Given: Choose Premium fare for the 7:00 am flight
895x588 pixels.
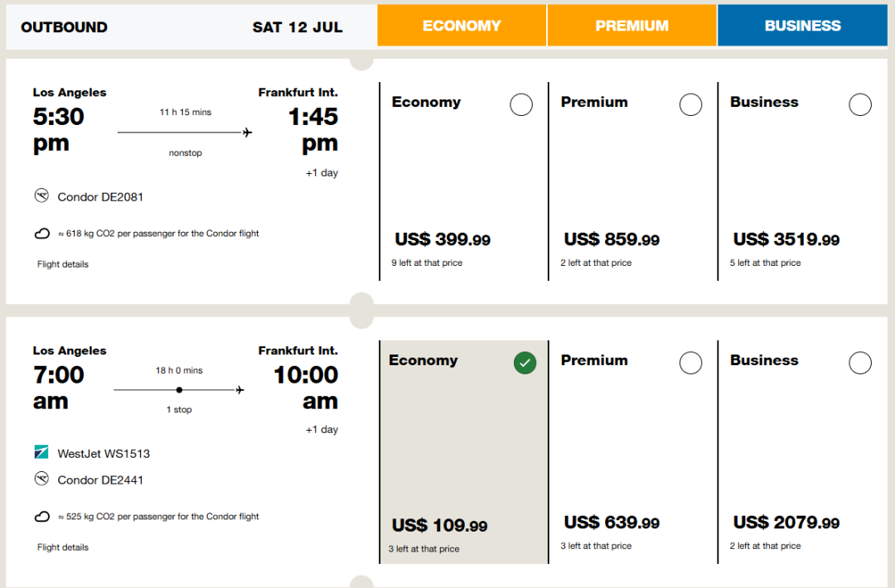Looking at the screenshot, I should coord(690,363).
